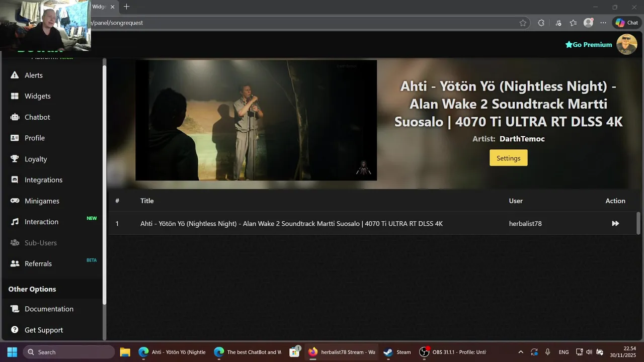The image size is (644, 362).
Task: Close the current browser tab
Action: pyautogui.click(x=113, y=7)
